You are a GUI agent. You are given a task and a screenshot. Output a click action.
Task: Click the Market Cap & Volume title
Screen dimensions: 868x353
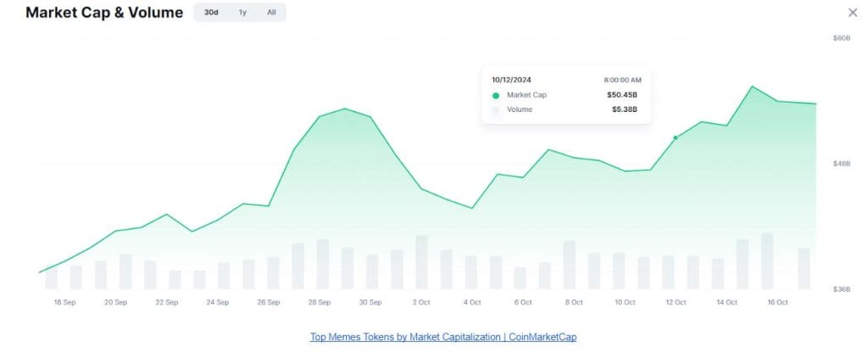coord(104,13)
